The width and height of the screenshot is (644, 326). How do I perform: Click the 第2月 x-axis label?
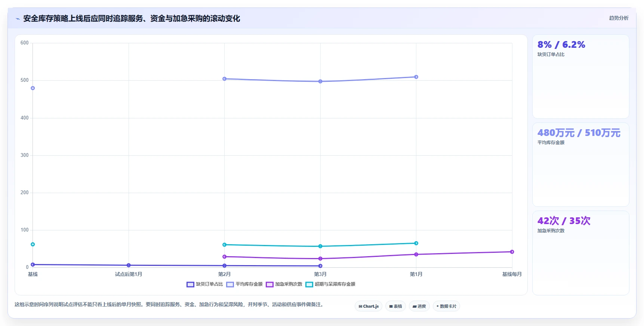click(225, 274)
